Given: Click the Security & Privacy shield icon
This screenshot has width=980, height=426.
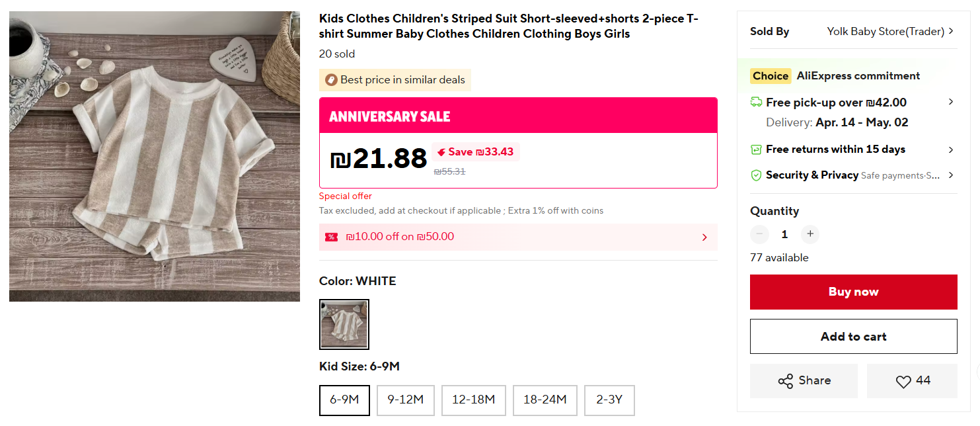Looking at the screenshot, I should coord(756,175).
